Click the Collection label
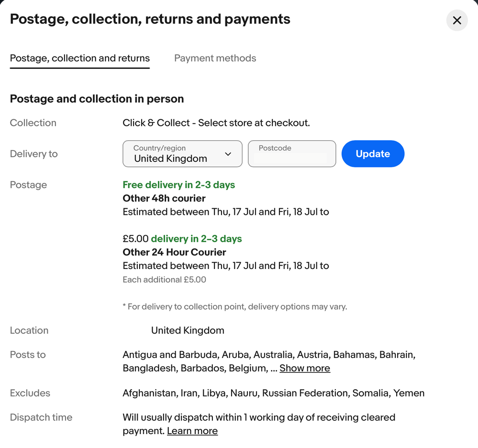The image size is (478, 448). point(33,123)
